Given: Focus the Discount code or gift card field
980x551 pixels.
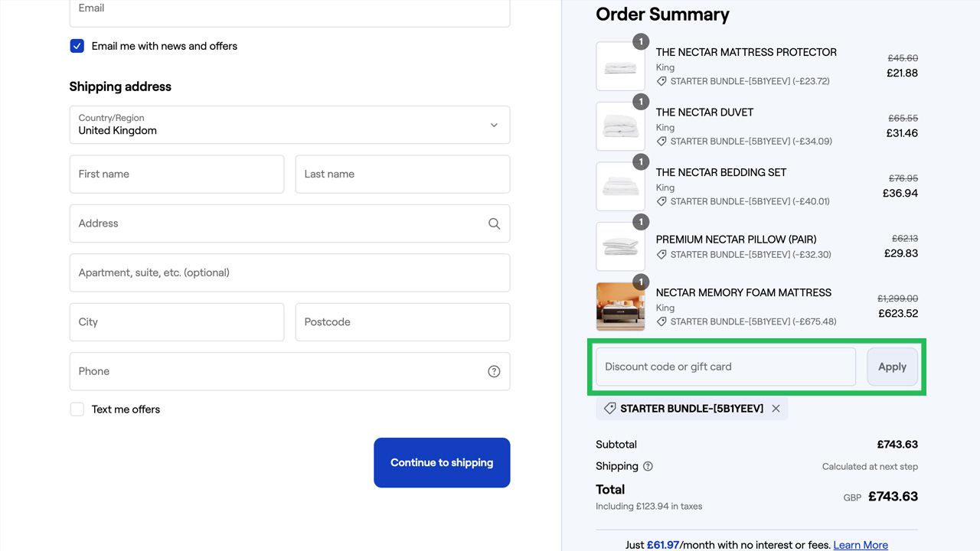Looking at the screenshot, I should 726,367.
